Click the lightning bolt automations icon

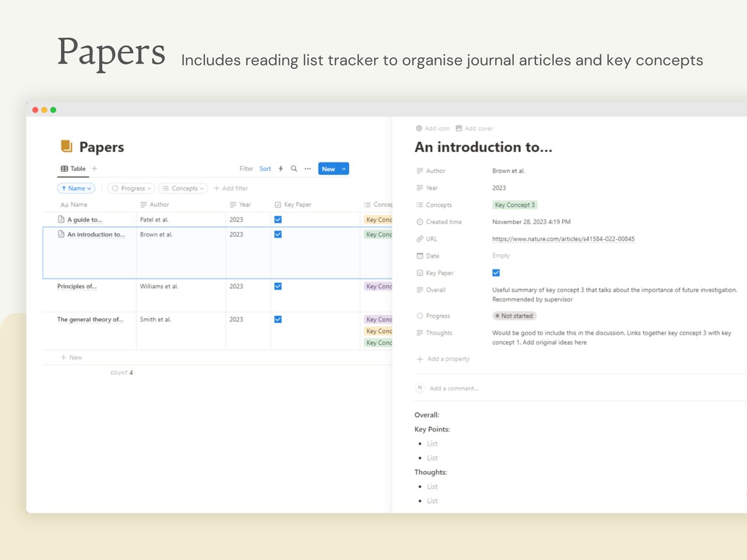point(280,168)
